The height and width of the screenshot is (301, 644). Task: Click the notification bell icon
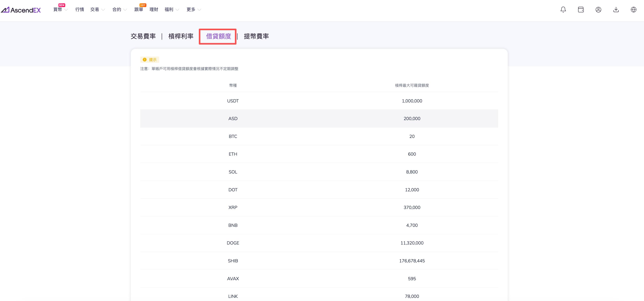[563, 9]
